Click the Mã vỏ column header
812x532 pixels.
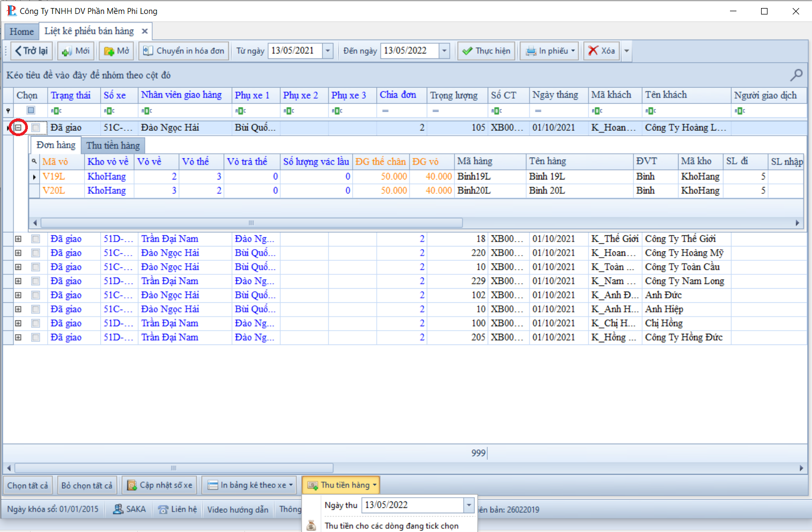click(x=62, y=161)
